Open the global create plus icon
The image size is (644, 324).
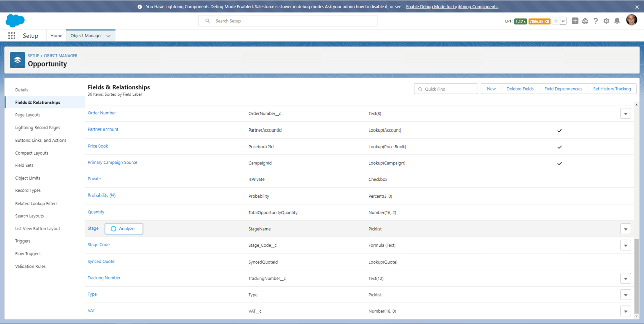(575, 21)
